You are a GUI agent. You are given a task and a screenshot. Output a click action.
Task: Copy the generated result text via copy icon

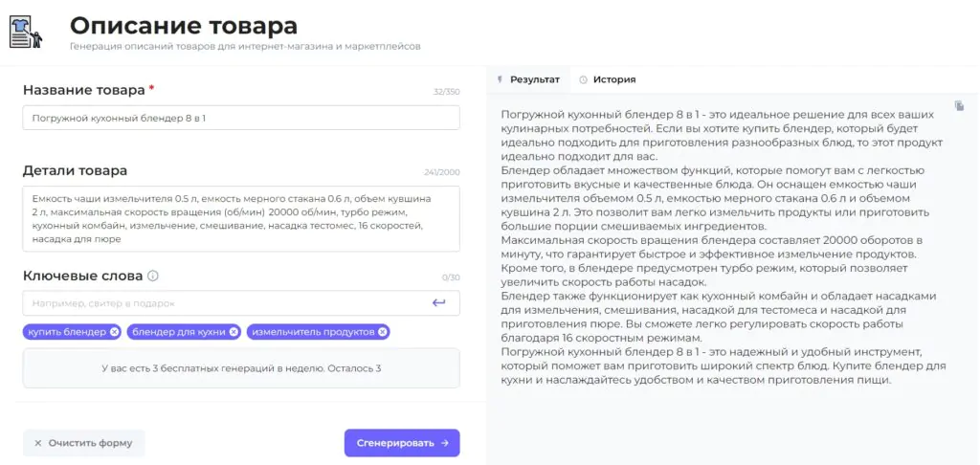coord(959,105)
